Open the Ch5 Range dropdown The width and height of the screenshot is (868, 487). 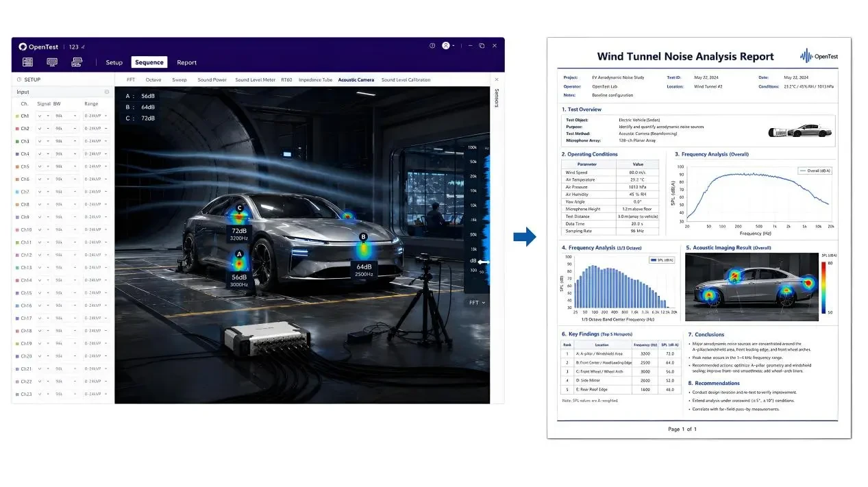pyautogui.click(x=96, y=166)
